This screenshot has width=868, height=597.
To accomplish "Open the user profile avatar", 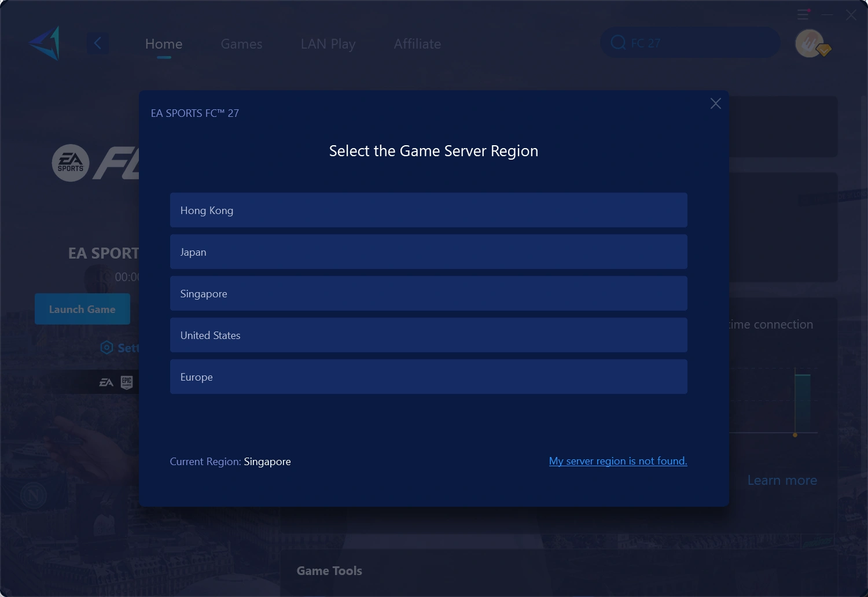I will click(x=810, y=43).
